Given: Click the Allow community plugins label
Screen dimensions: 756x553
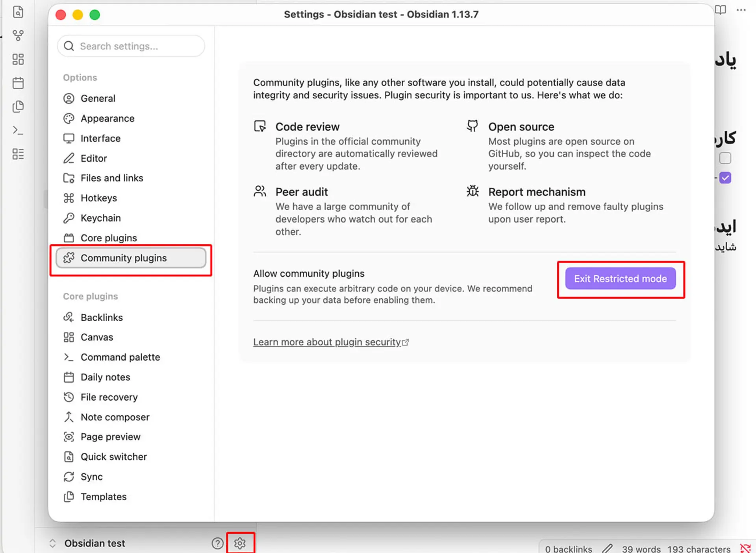Looking at the screenshot, I should click(x=309, y=273).
